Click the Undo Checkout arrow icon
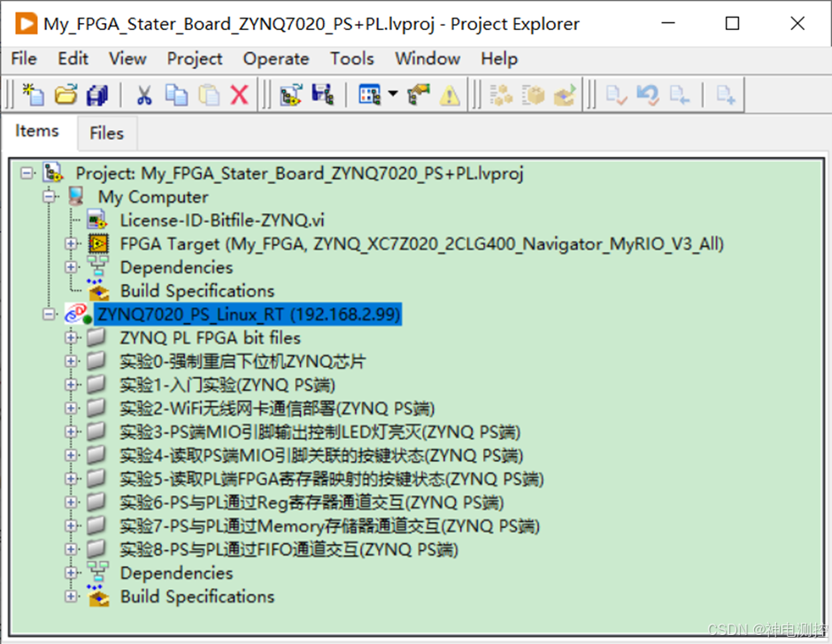The image size is (832, 644). 648,95
